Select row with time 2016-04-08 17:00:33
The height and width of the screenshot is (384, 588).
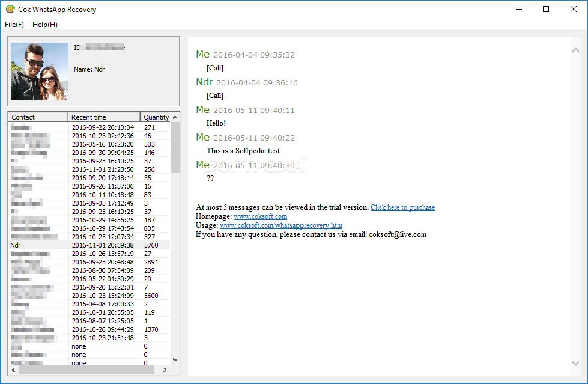coord(89,304)
